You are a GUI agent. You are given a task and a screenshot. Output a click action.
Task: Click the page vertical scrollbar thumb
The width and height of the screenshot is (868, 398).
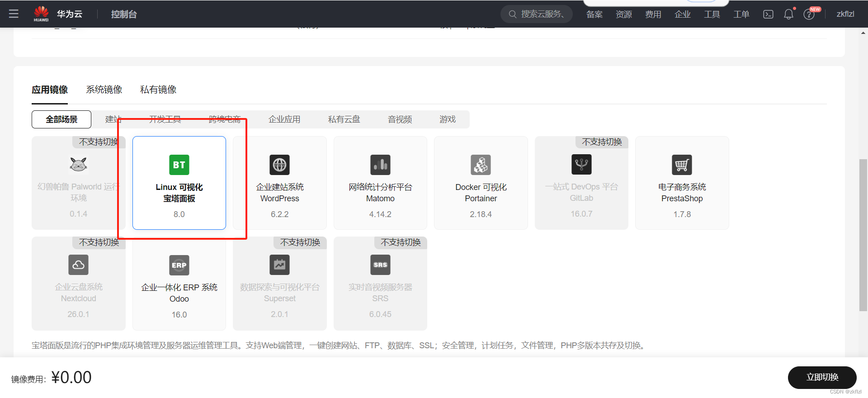click(863, 235)
